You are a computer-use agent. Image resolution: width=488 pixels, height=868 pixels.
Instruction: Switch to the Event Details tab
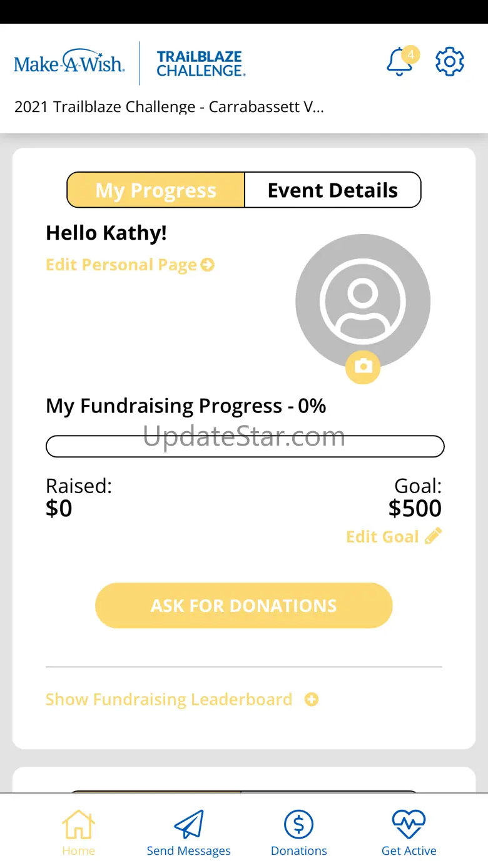pyautogui.click(x=332, y=190)
